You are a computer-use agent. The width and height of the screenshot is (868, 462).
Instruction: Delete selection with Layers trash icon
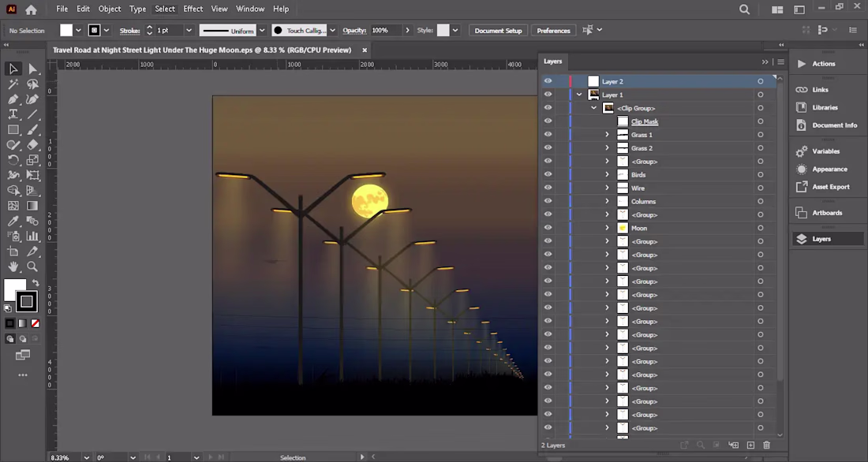pos(767,445)
